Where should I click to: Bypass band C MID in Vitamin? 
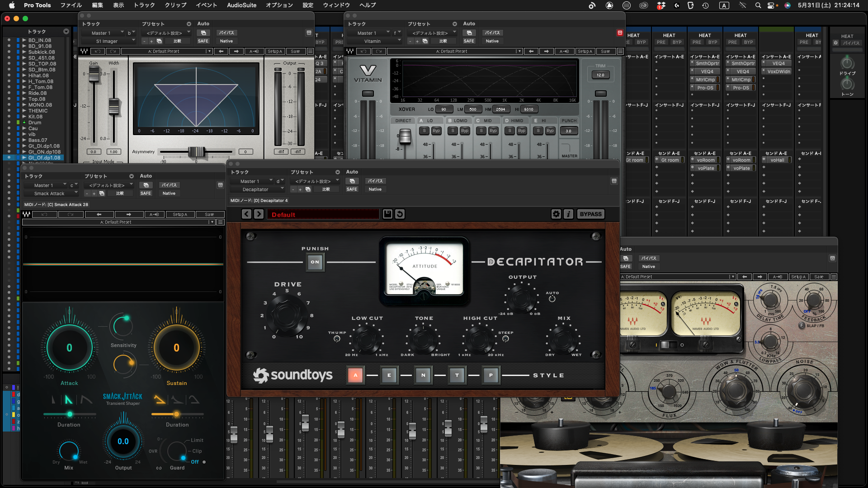pyautogui.click(x=493, y=131)
